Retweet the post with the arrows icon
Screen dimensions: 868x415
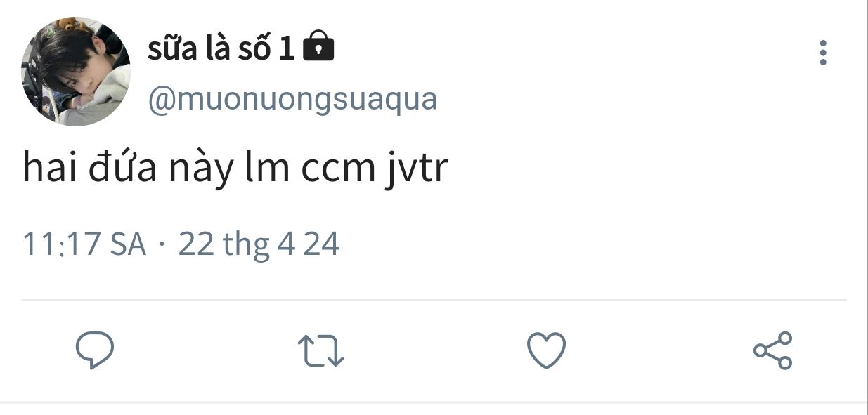320,350
